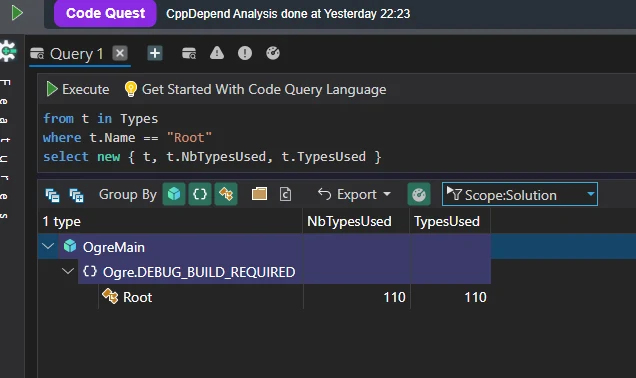This screenshot has width=636, height=378.
Task: Open the vertical Features side panel tab
Action: [x=5, y=149]
